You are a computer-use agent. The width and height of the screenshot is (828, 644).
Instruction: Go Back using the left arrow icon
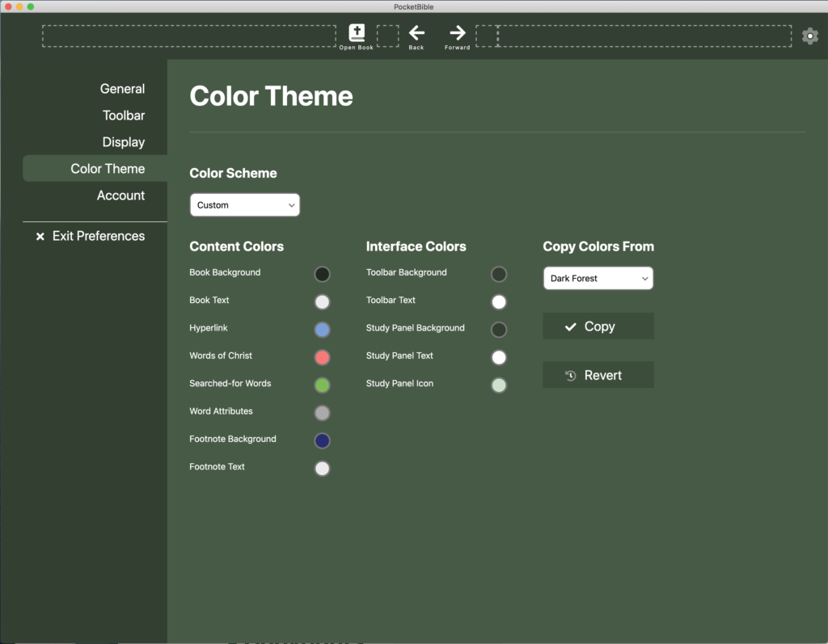(416, 36)
